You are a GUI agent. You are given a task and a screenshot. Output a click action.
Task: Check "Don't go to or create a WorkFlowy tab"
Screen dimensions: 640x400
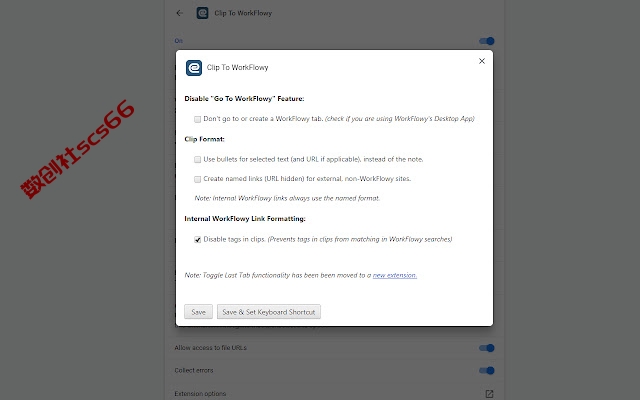pos(198,119)
